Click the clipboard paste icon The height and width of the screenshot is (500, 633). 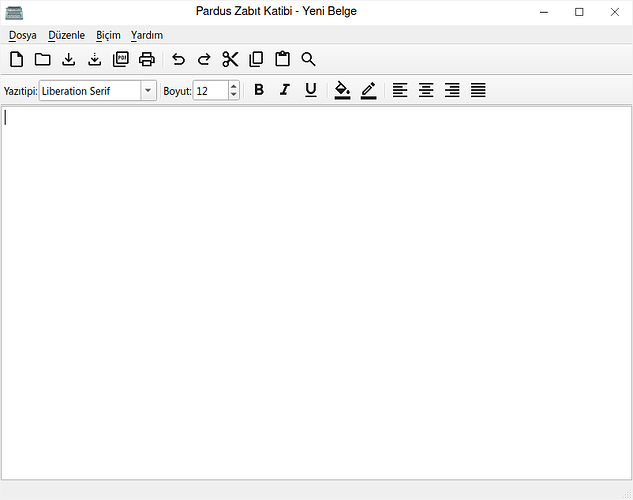click(282, 59)
